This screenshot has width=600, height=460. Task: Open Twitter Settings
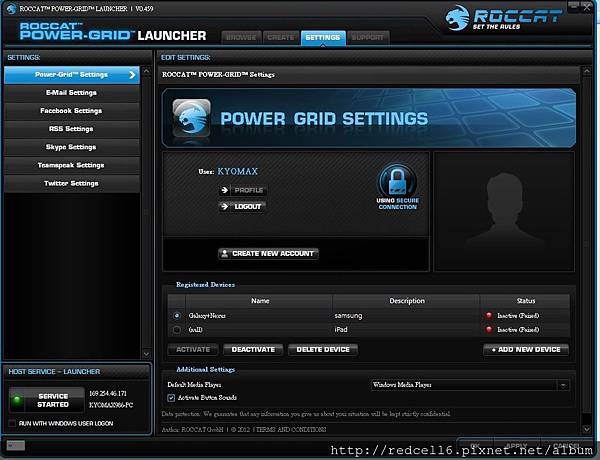72,183
